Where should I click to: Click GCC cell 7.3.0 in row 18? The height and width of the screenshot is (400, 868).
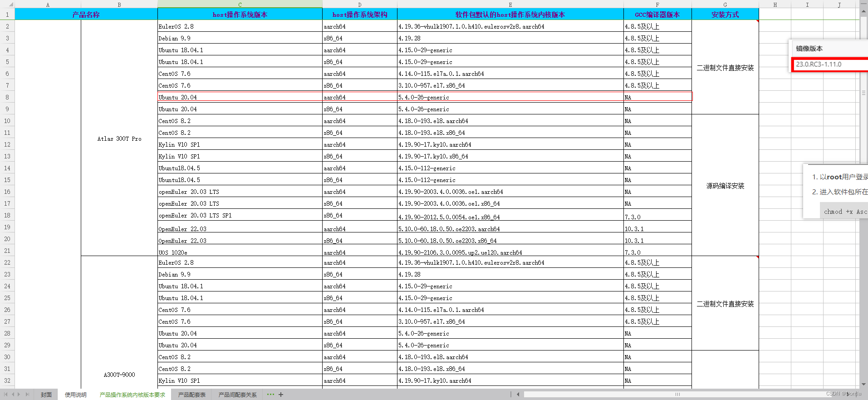657,215
